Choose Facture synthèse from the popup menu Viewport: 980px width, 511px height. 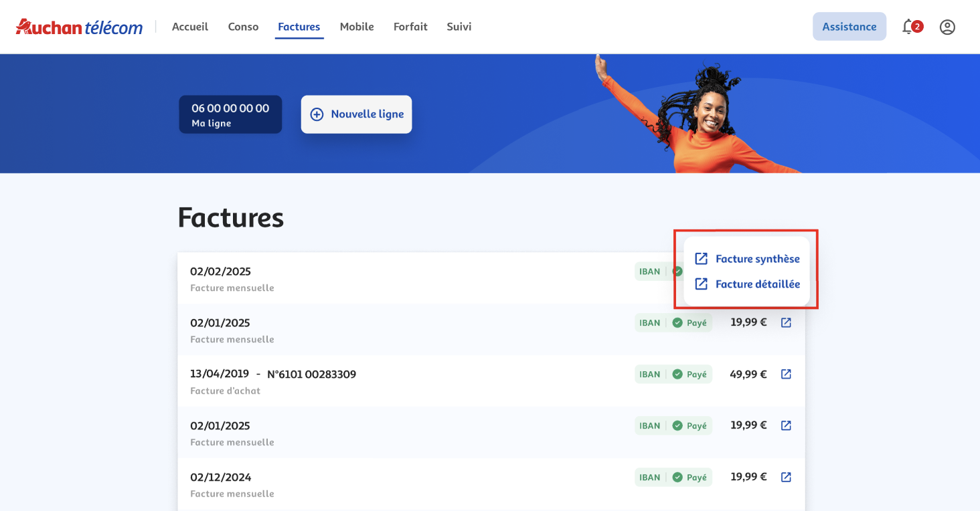[x=757, y=259]
